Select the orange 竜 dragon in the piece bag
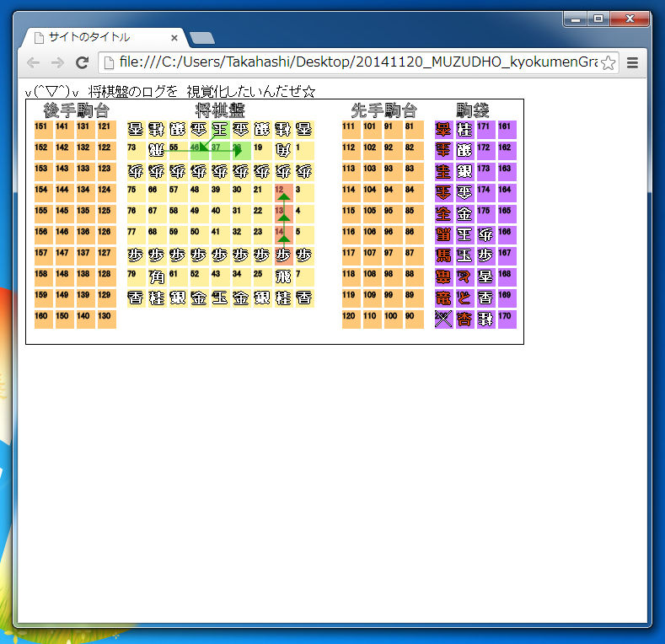The height and width of the screenshot is (644, 665). (443, 298)
